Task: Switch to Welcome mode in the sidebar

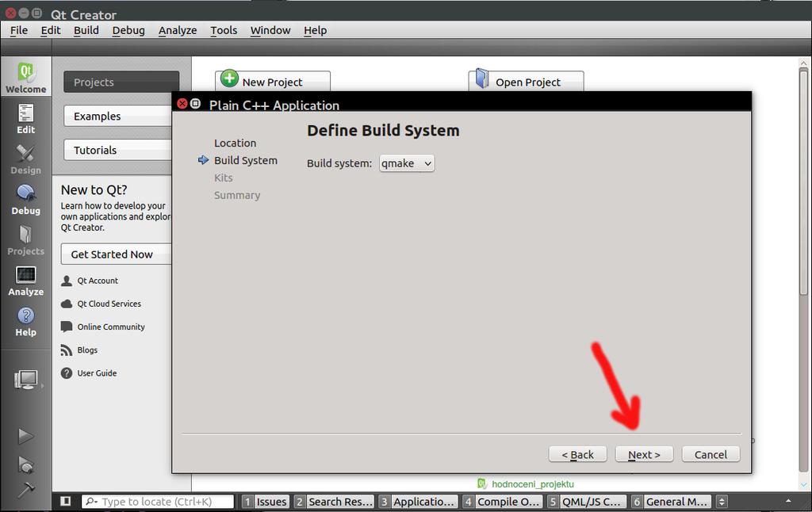Action: (25, 78)
